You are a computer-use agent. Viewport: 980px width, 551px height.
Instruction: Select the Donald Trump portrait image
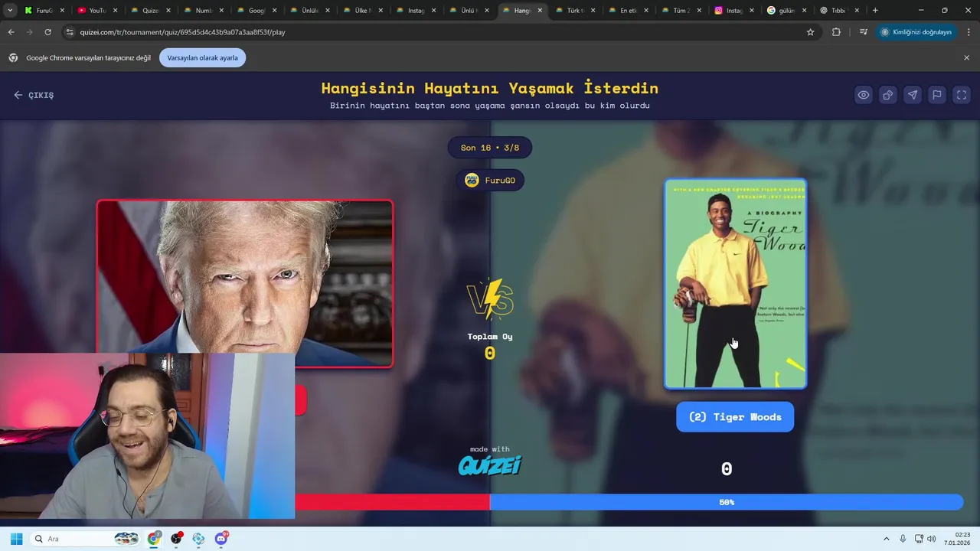245,283
